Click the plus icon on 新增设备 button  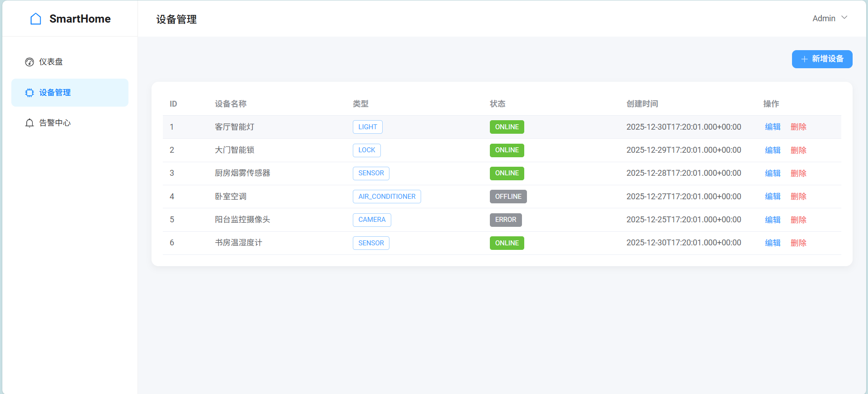coord(804,59)
